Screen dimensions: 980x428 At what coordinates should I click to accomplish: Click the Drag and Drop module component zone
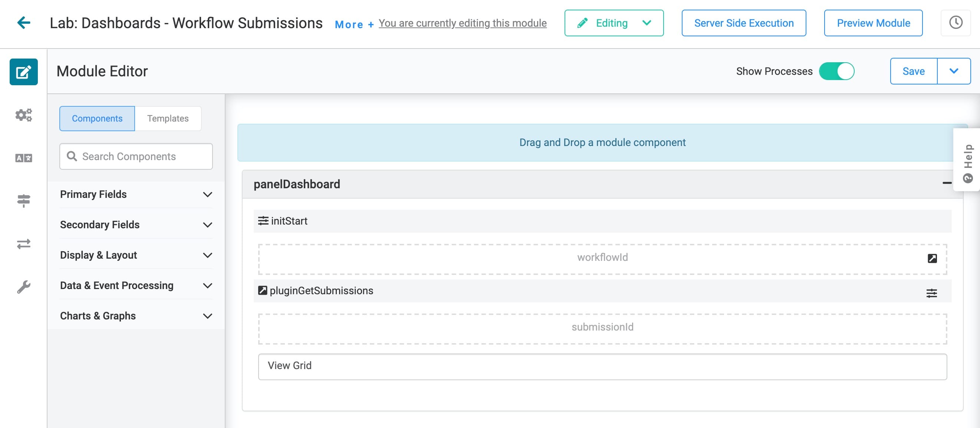(x=602, y=143)
